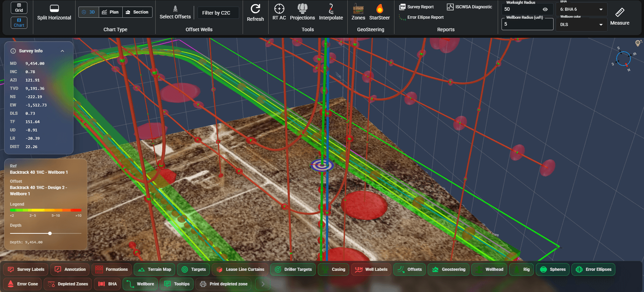Image resolution: width=644 pixels, height=292 pixels.
Task: Click the MD value 9,454.00
Action: pos(35,63)
